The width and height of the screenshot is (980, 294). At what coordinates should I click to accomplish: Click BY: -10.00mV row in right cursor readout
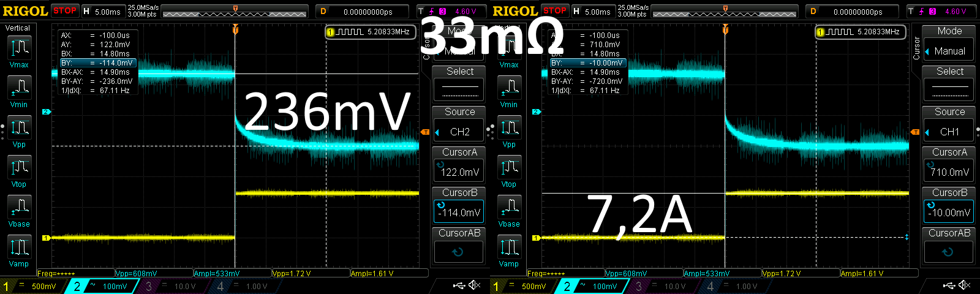click(x=587, y=63)
